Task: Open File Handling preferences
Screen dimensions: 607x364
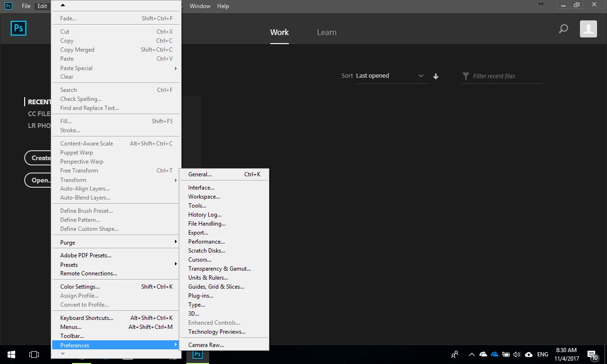Action: (224, 224)
